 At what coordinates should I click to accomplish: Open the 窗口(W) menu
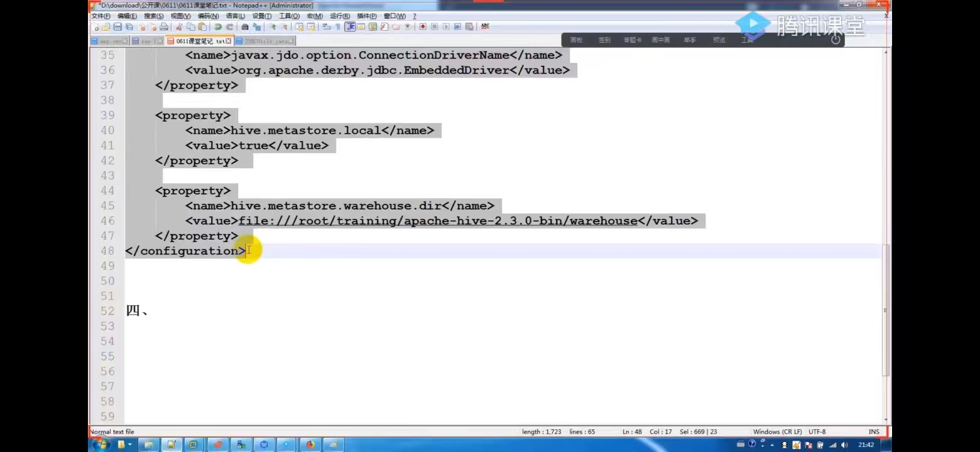pos(395,16)
